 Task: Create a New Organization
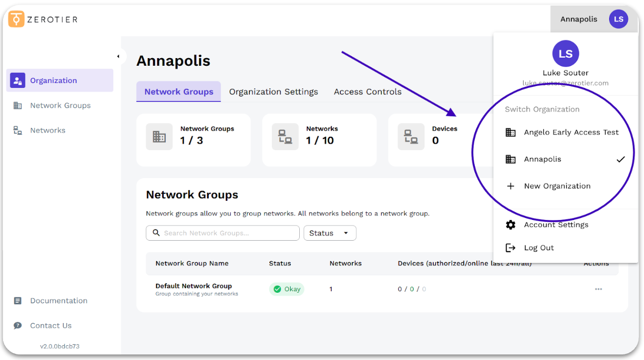[557, 186]
